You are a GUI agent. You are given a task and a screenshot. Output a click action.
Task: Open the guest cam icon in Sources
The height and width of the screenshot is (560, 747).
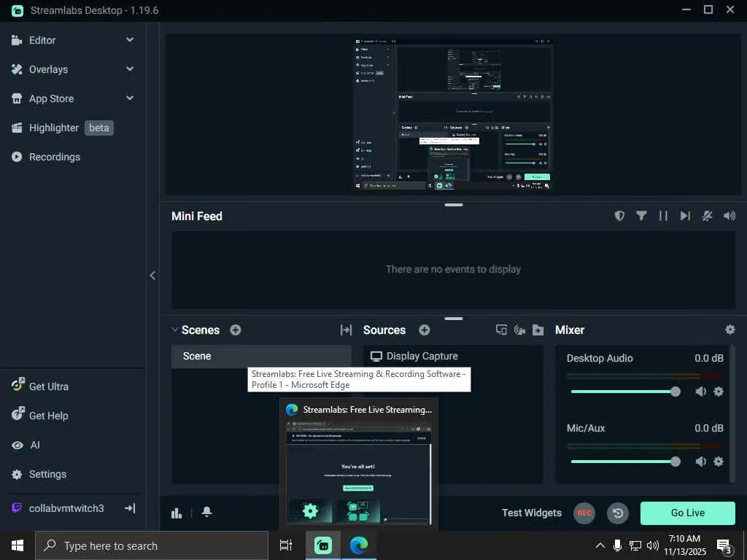(519, 330)
